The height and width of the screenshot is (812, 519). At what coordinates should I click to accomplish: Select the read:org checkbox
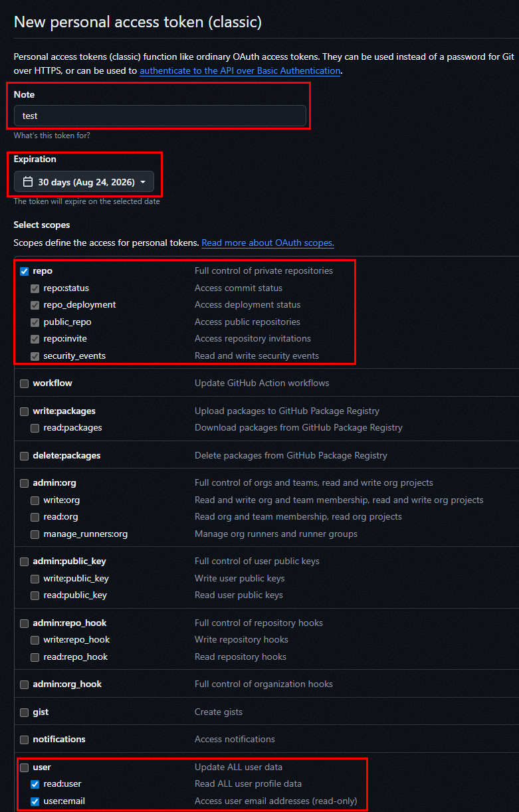click(x=35, y=517)
